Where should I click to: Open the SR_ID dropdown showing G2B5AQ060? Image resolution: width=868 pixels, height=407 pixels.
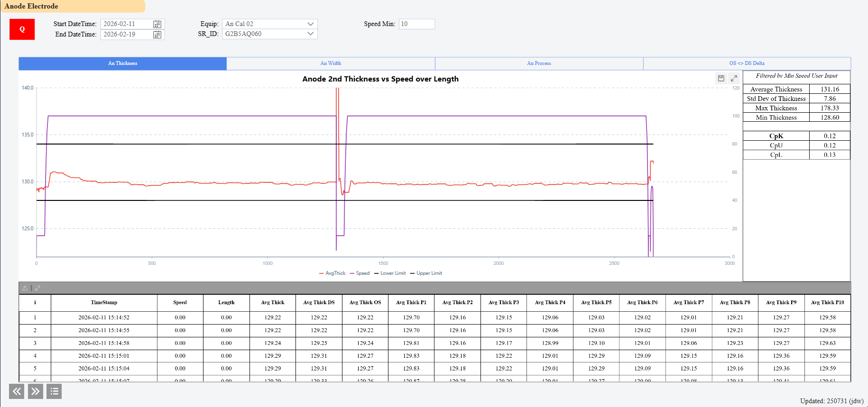269,34
